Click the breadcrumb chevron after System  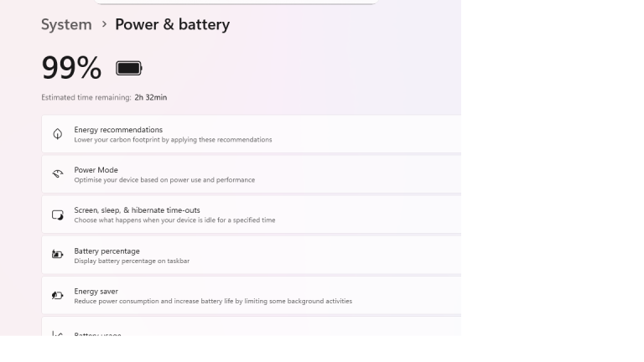104,24
